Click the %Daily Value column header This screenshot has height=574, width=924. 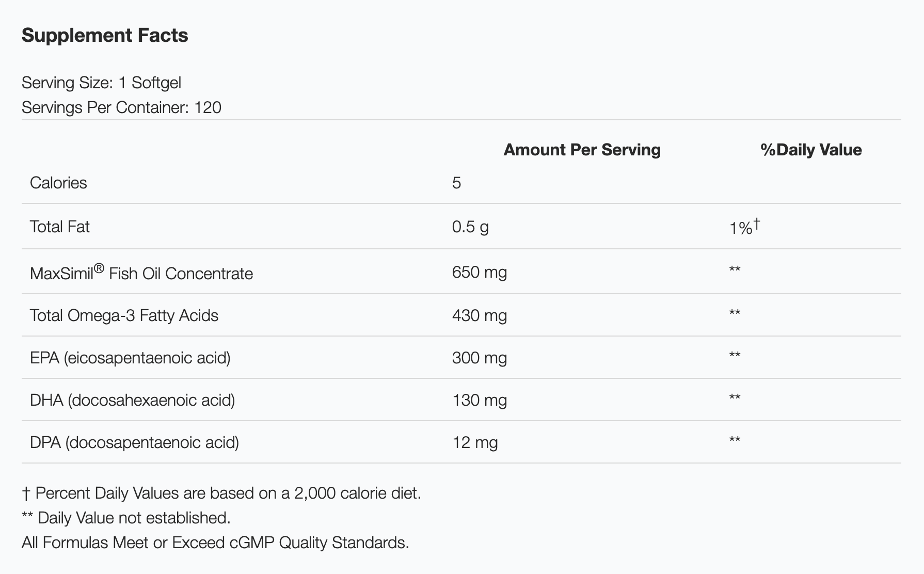(x=811, y=150)
